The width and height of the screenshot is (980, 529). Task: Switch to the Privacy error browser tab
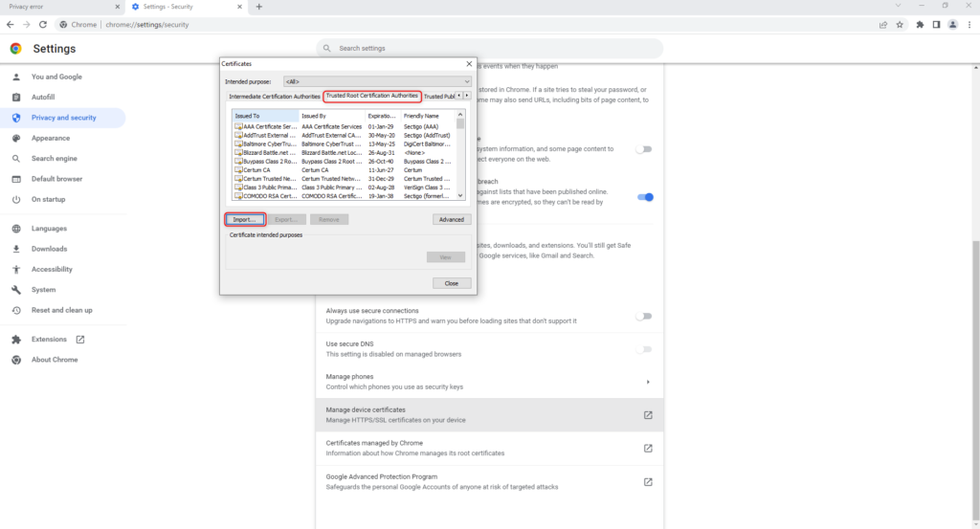62,7
